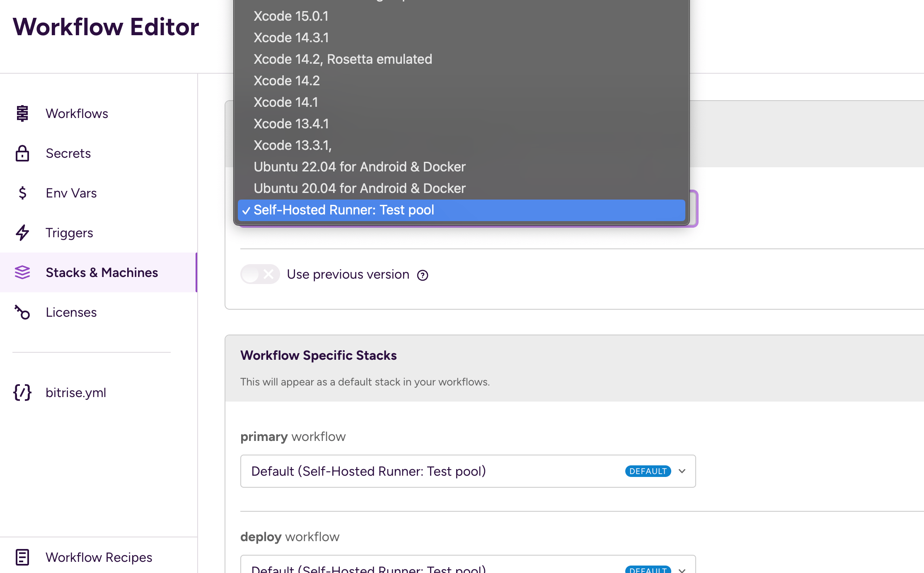Click the Licenses key icon

(23, 312)
